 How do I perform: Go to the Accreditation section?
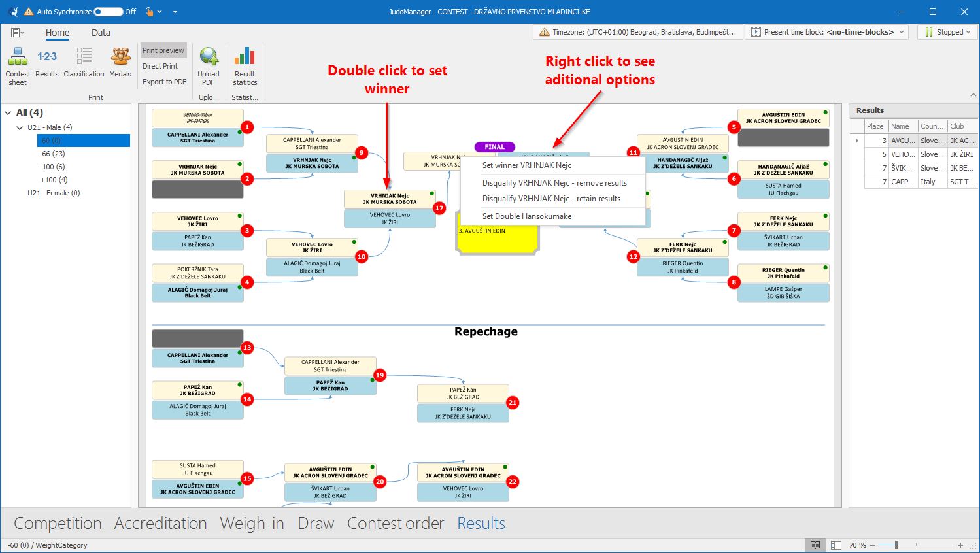[161, 524]
